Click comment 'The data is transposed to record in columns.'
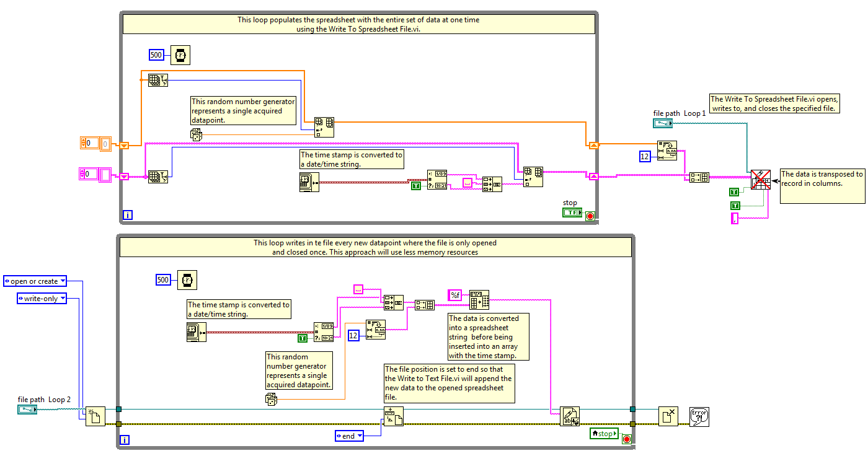The height and width of the screenshot is (456, 868). click(x=822, y=186)
